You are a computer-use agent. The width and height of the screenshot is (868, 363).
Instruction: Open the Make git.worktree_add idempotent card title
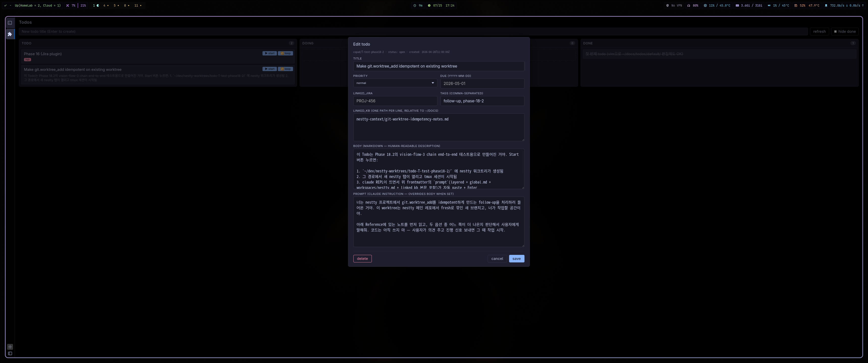pos(73,70)
